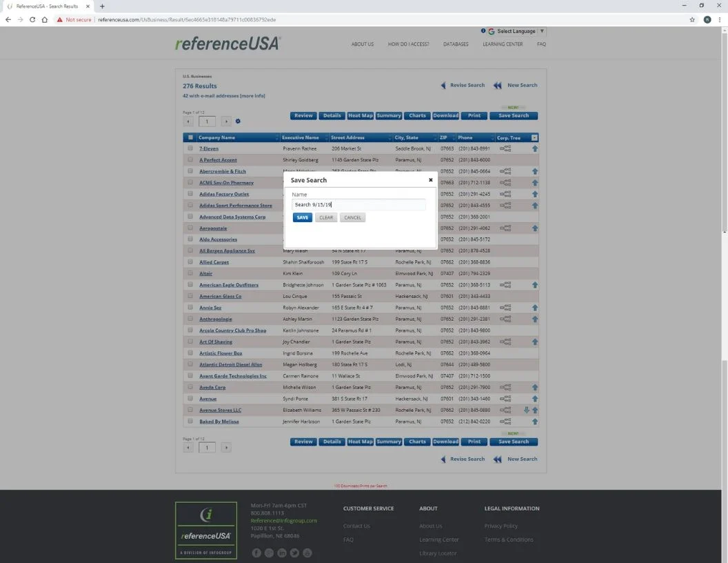728x563 pixels.
Task: Open the FAQ menu item in header
Action: click(541, 44)
